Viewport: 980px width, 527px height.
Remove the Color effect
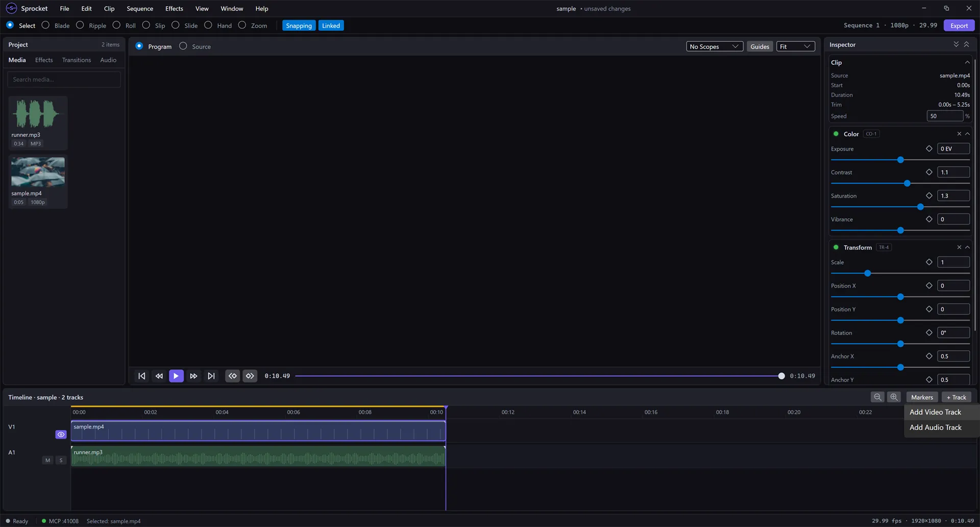(959, 134)
